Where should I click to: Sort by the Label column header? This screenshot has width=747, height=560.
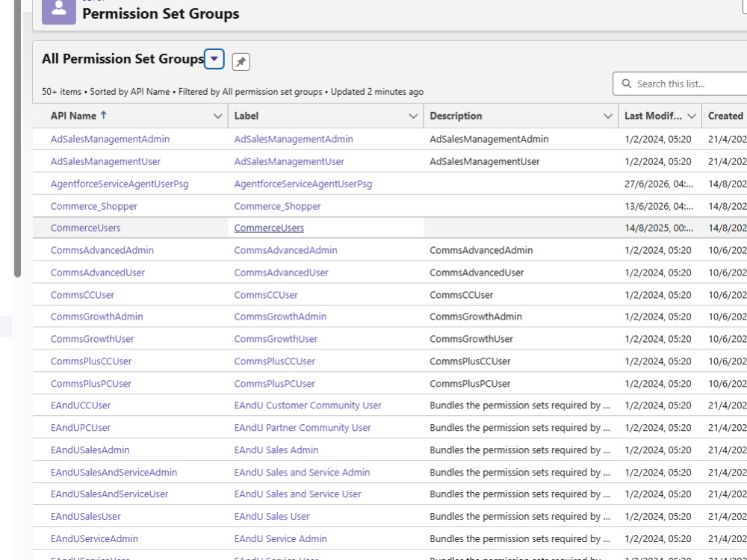coord(247,116)
